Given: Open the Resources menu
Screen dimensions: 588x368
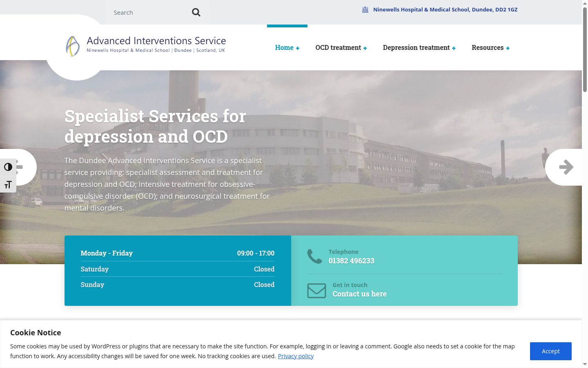Looking at the screenshot, I should [488, 47].
